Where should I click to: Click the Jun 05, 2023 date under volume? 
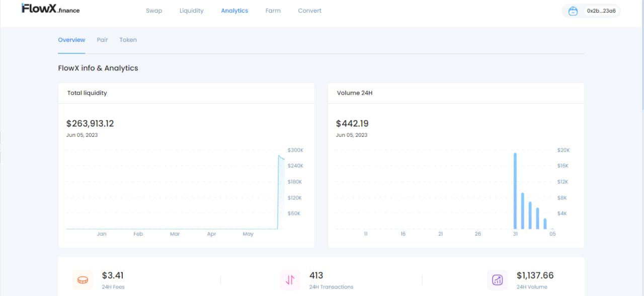(x=352, y=135)
